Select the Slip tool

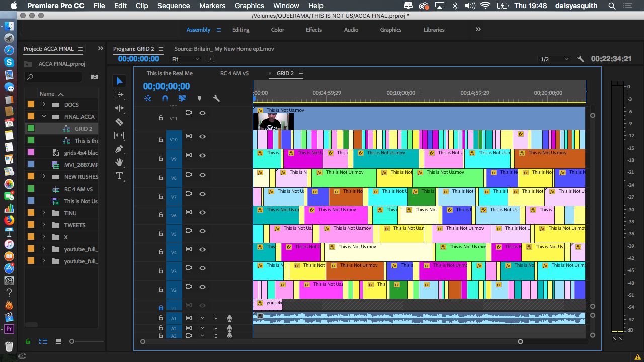pyautogui.click(x=119, y=135)
